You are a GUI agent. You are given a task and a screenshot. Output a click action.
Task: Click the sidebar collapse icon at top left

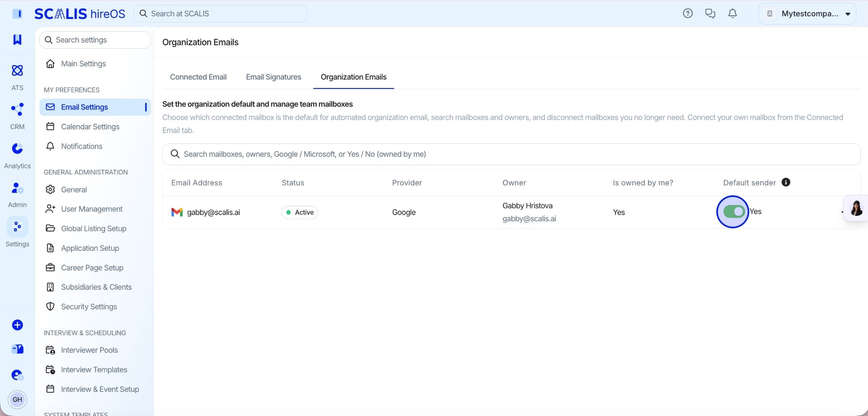[x=17, y=14]
